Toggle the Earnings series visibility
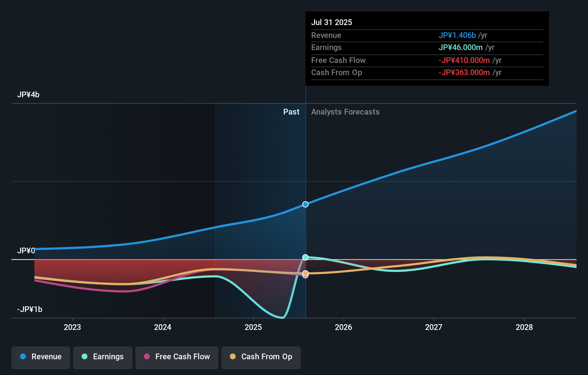The height and width of the screenshot is (375, 588). coord(103,357)
